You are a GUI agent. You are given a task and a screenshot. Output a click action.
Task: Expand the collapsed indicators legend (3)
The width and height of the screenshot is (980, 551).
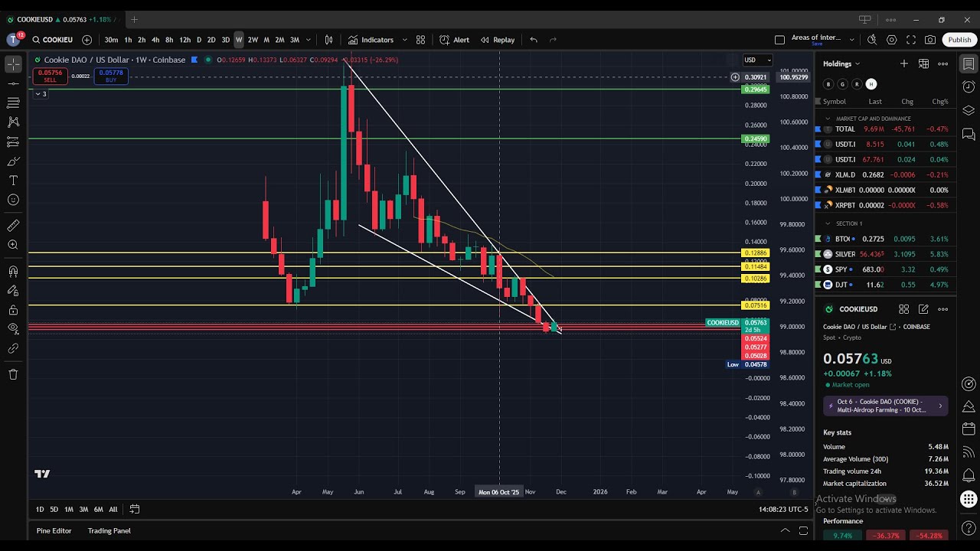(x=40, y=94)
